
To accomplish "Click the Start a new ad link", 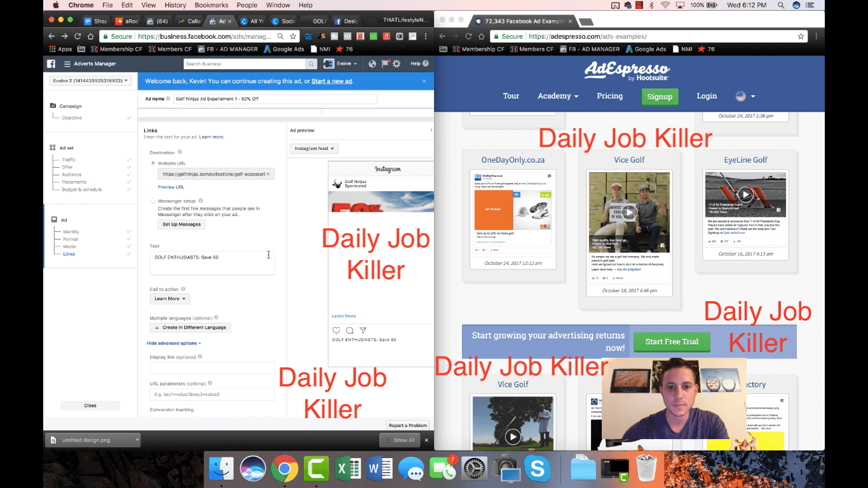I will coord(332,81).
